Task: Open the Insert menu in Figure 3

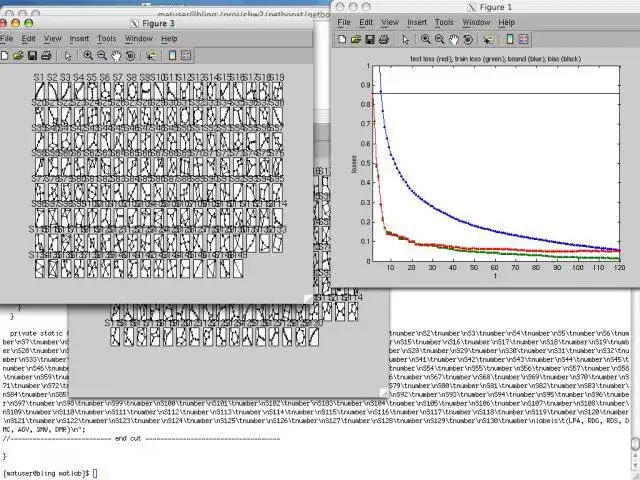Action: click(79, 39)
